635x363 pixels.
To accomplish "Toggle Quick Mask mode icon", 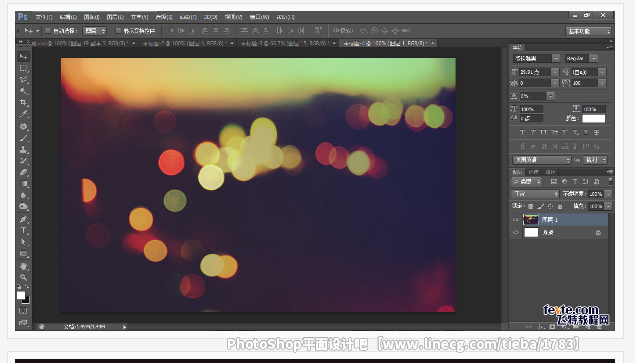I will pos(23,311).
